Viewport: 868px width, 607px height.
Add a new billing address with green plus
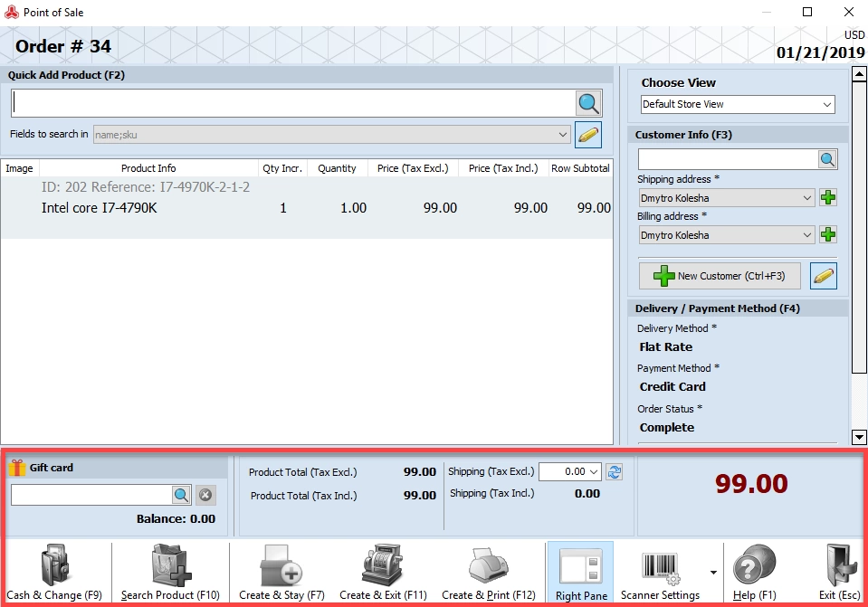(828, 234)
